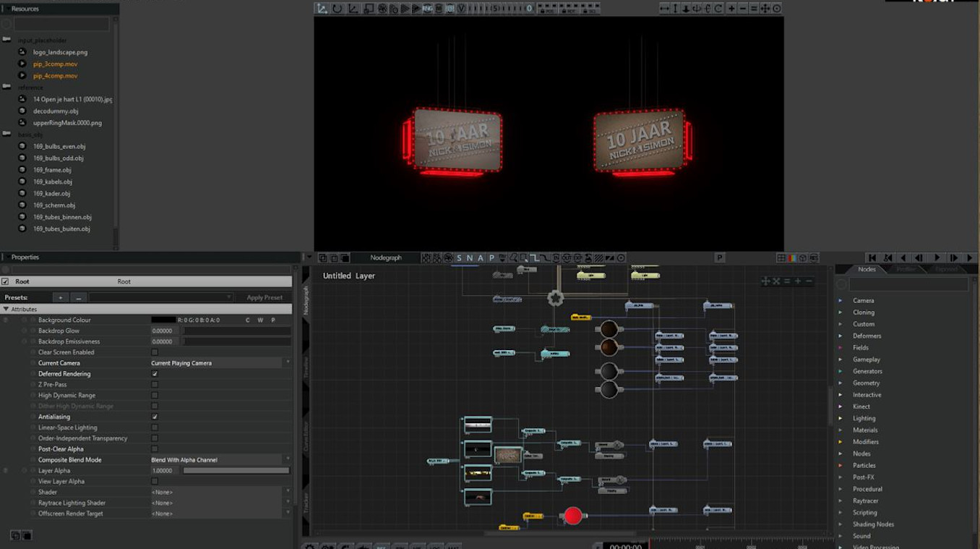Click the rotate tool icon in viewport toolbar
Viewport: 980px width, 549px height.
tap(338, 9)
